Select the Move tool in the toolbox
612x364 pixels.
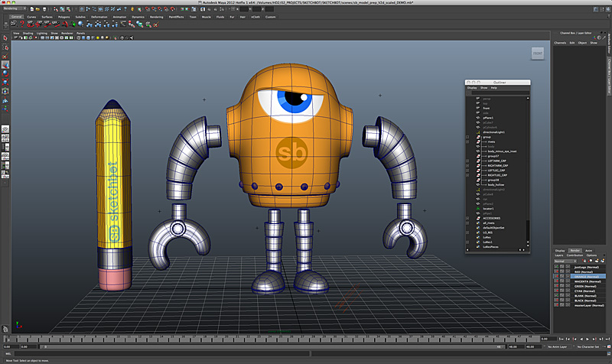click(x=5, y=65)
